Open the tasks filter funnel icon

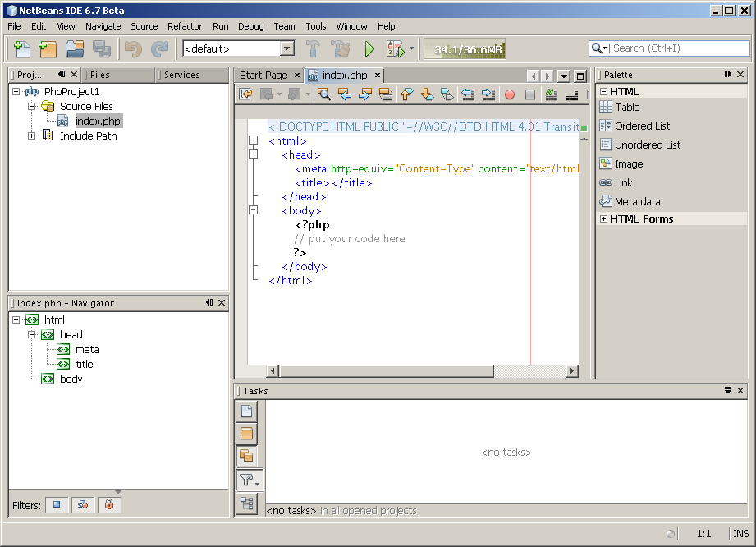tap(246, 480)
